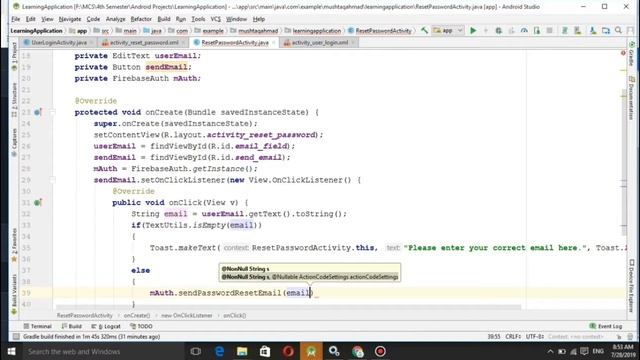The height and width of the screenshot is (360, 640).
Task: Open the Build tool window
Action: click(x=72, y=326)
